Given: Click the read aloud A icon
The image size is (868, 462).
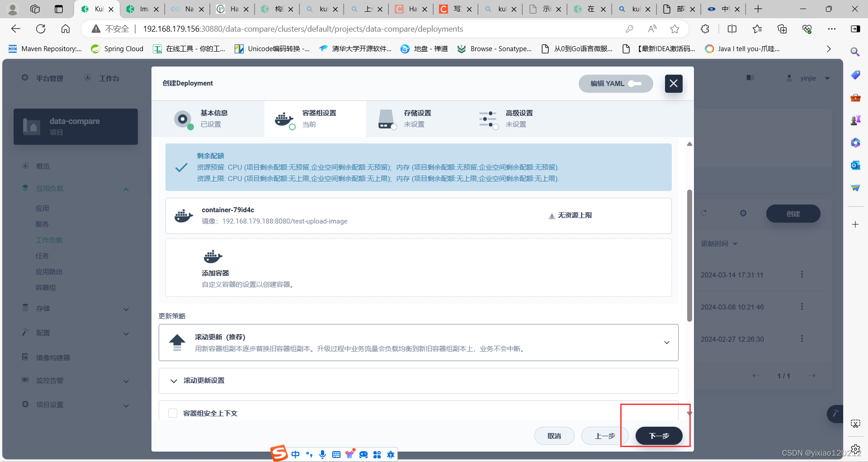Looking at the screenshot, I should pos(652,29).
